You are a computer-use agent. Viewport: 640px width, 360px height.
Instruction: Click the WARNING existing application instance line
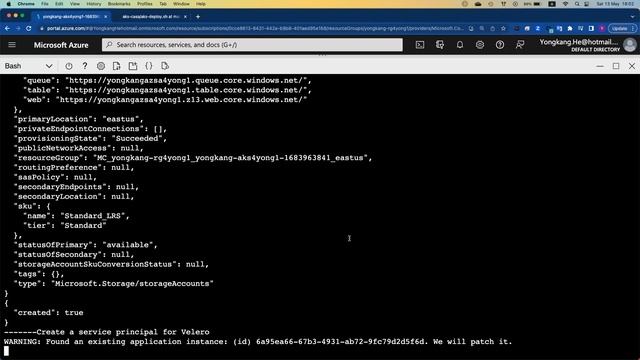pyautogui.click(x=258, y=342)
